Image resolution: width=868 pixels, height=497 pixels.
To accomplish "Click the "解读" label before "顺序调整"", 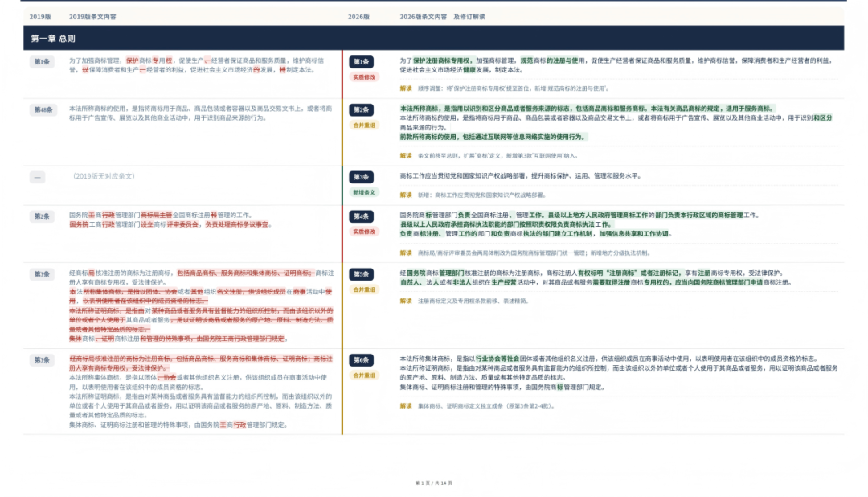I will point(406,88).
